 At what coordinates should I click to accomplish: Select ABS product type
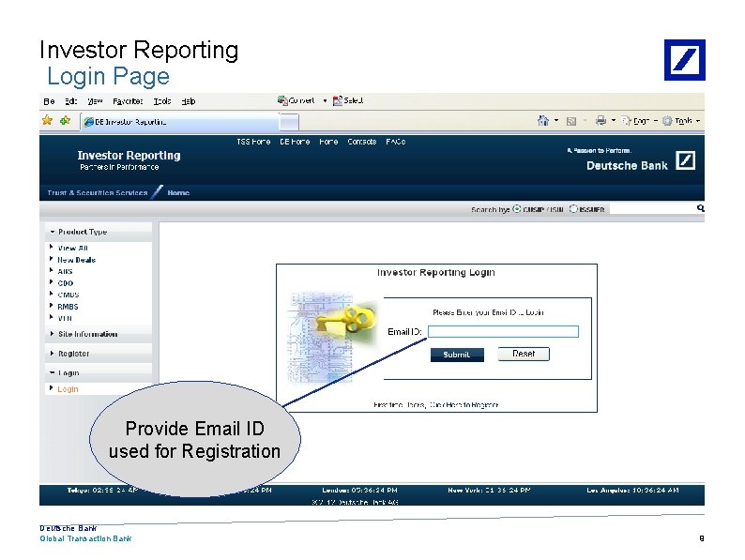65,271
